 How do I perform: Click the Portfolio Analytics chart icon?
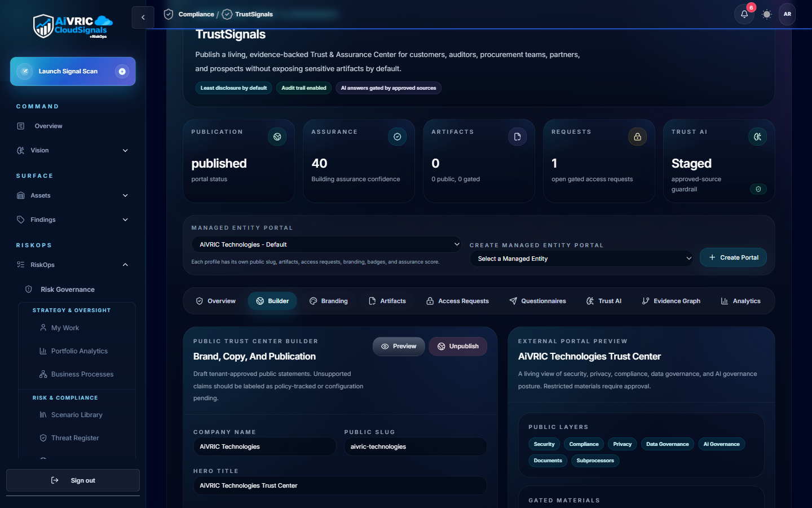(43, 351)
